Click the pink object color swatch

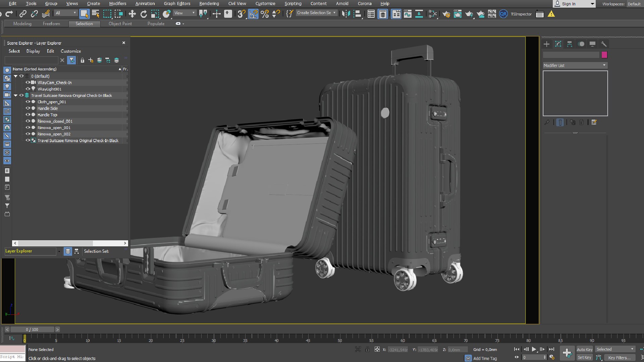[x=604, y=55]
